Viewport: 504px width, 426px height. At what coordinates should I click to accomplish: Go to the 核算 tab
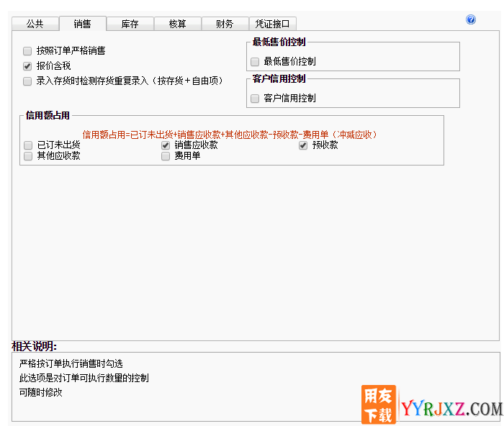pos(177,24)
